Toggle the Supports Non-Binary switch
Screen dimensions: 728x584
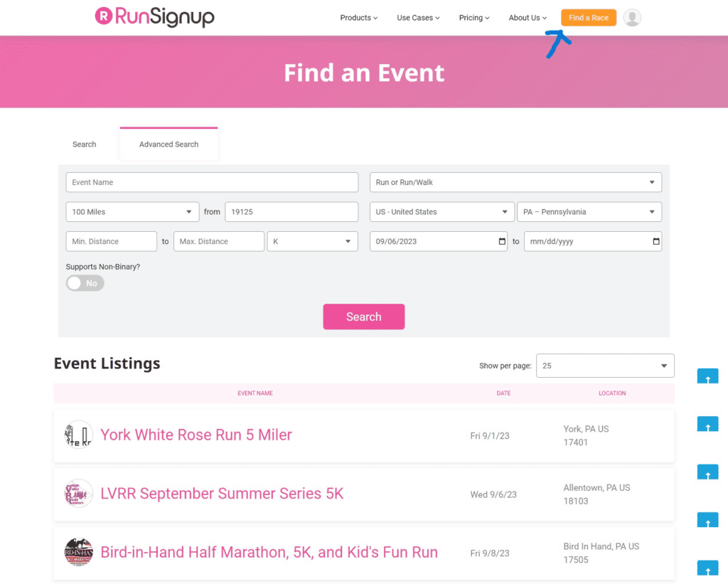[85, 283]
